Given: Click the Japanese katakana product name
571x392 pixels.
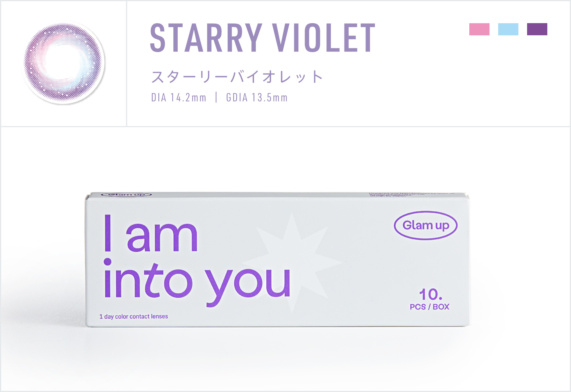Looking at the screenshot, I should click(x=237, y=77).
